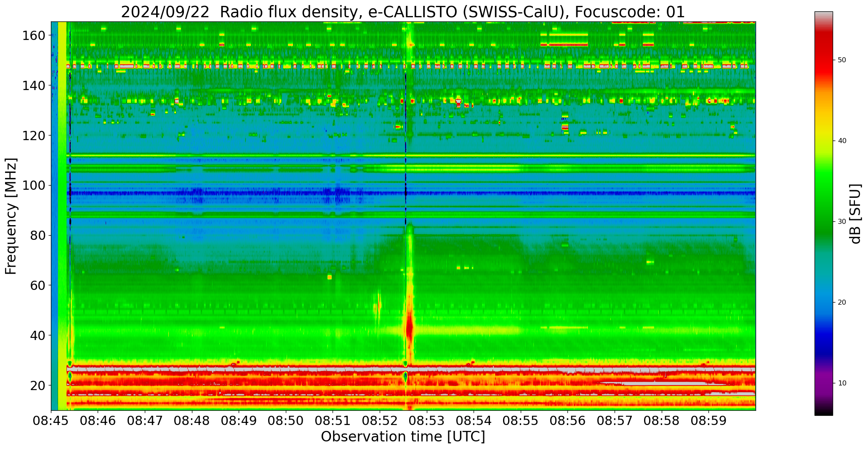868x449 pixels.
Task: Click the 08:51 time tick label
Action: [333, 421]
